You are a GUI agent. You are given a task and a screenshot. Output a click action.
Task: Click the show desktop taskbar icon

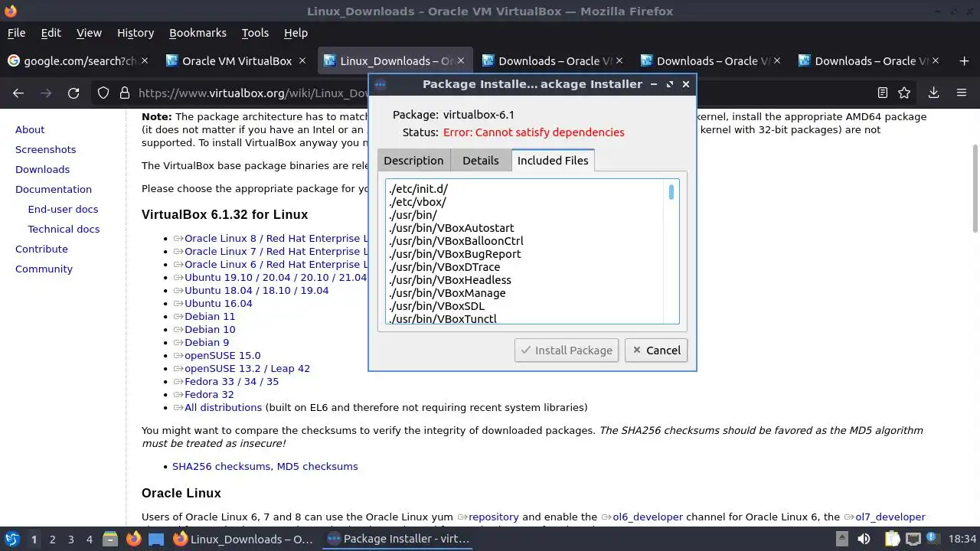156,539
